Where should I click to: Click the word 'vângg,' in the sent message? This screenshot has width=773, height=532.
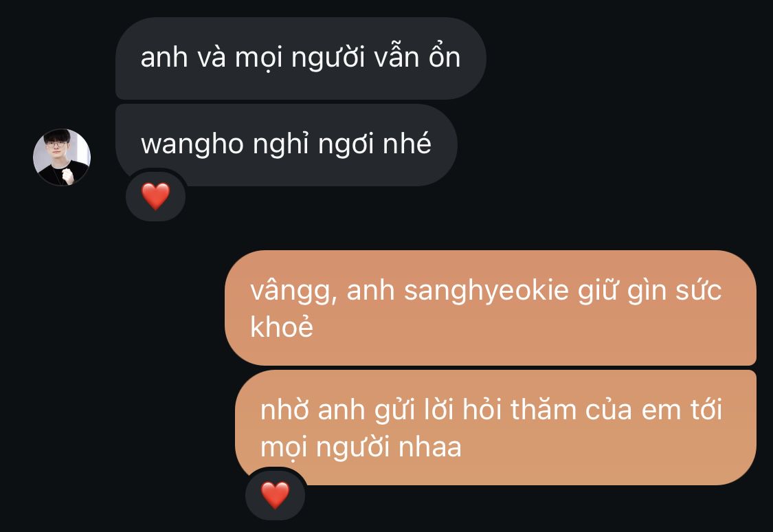click(294, 291)
